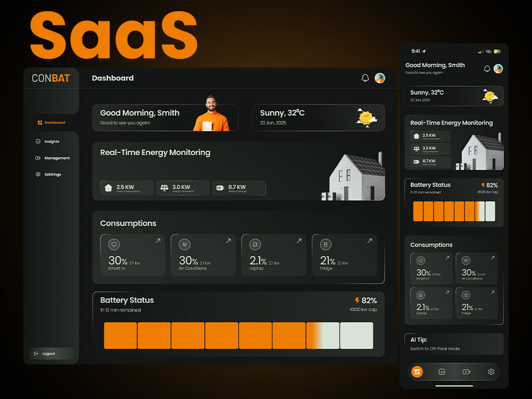
Task: Click the Sunny, 32°C weather card on desktop
Action: pyautogui.click(x=319, y=118)
